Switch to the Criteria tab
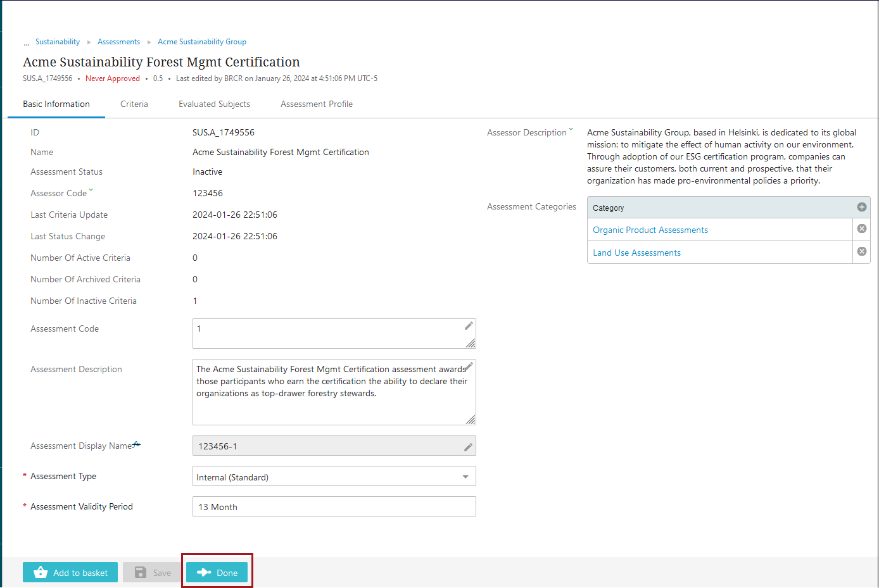This screenshot has height=588, width=879. (x=134, y=104)
